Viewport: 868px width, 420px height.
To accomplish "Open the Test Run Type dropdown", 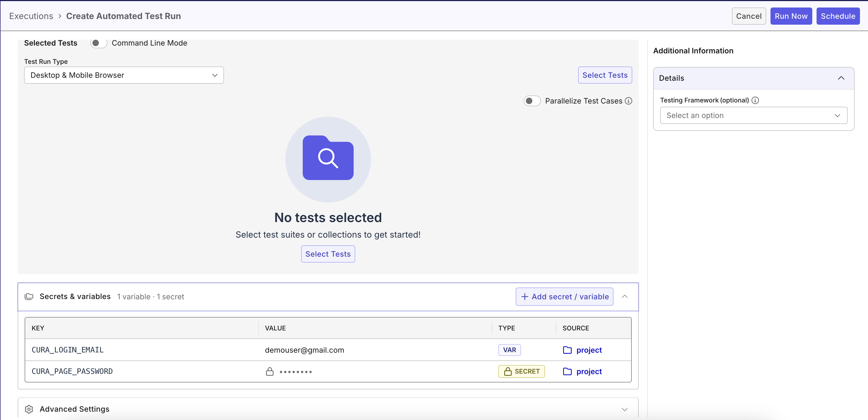I will 124,75.
